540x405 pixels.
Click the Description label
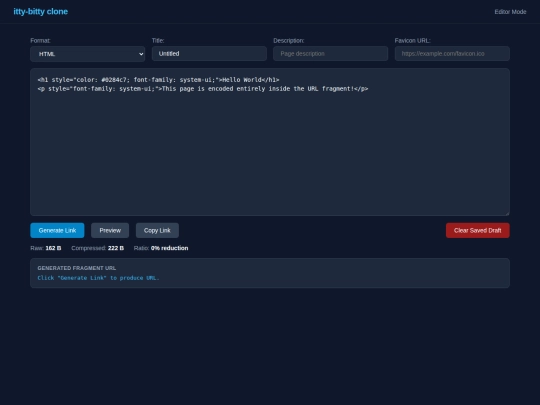(289, 41)
